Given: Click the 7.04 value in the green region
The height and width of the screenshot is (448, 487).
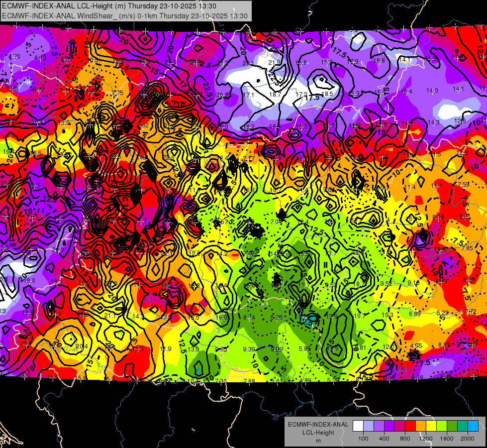Looking at the screenshot, I should tap(277, 222).
